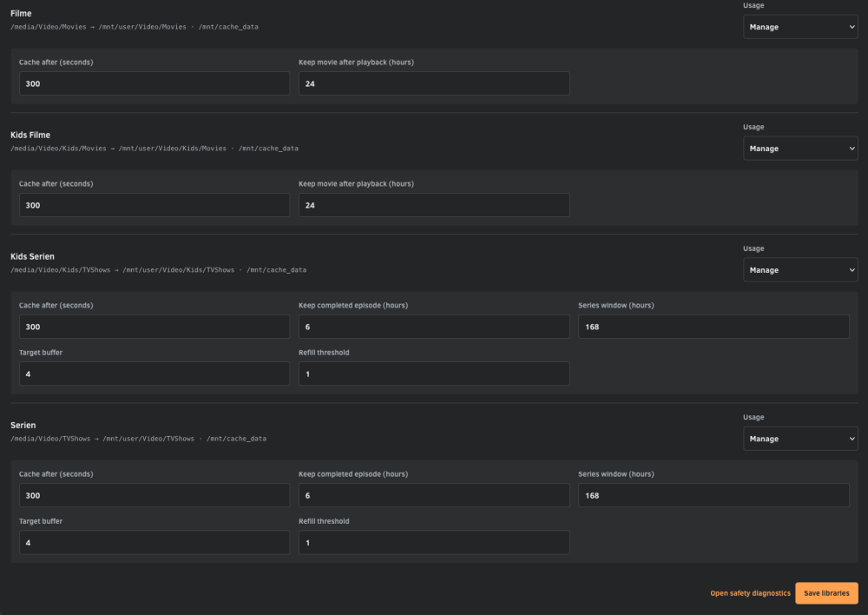Screen dimensions: 868x615
Task: Focus Series window field for Kids Serien
Action: coord(713,327)
